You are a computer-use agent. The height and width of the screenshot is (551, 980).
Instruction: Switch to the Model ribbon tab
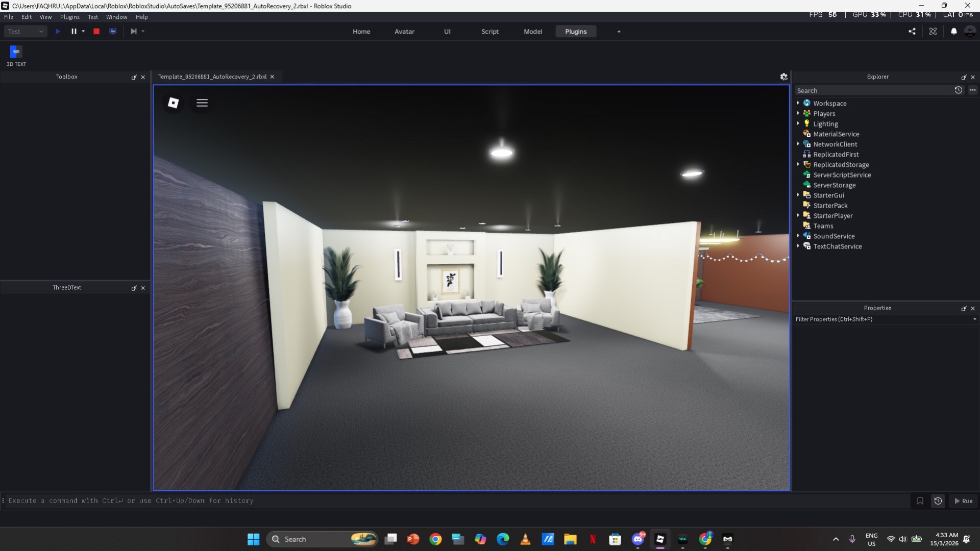pos(533,31)
